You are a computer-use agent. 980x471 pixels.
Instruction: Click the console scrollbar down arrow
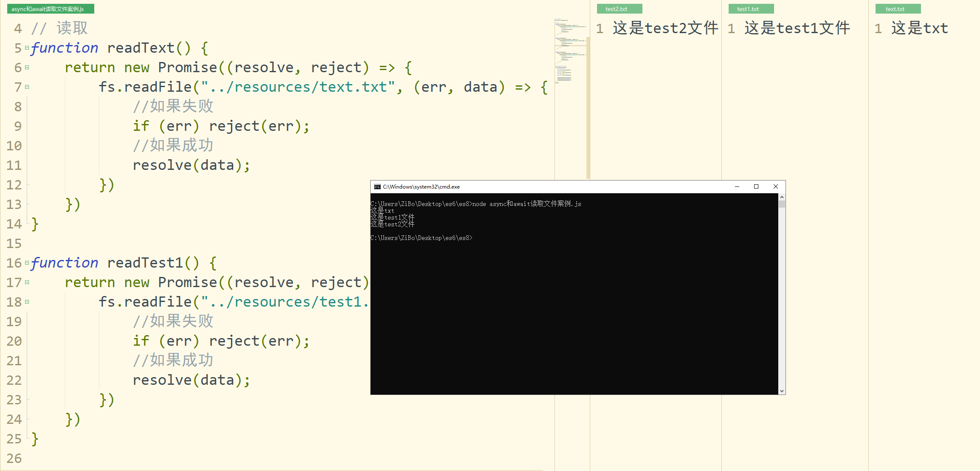782,391
